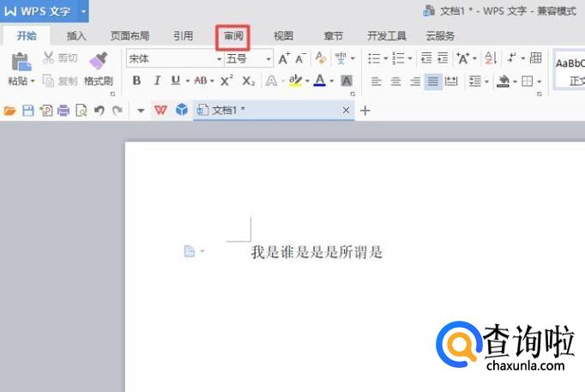Click the Undo arrow icon
This screenshot has height=392, width=585.
[x=99, y=111]
